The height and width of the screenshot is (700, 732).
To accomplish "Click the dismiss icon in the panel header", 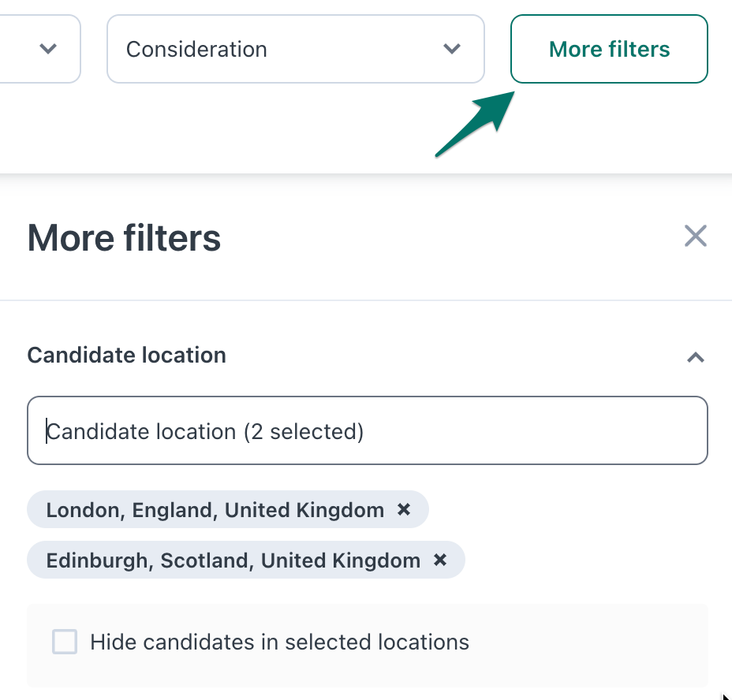I will point(695,236).
